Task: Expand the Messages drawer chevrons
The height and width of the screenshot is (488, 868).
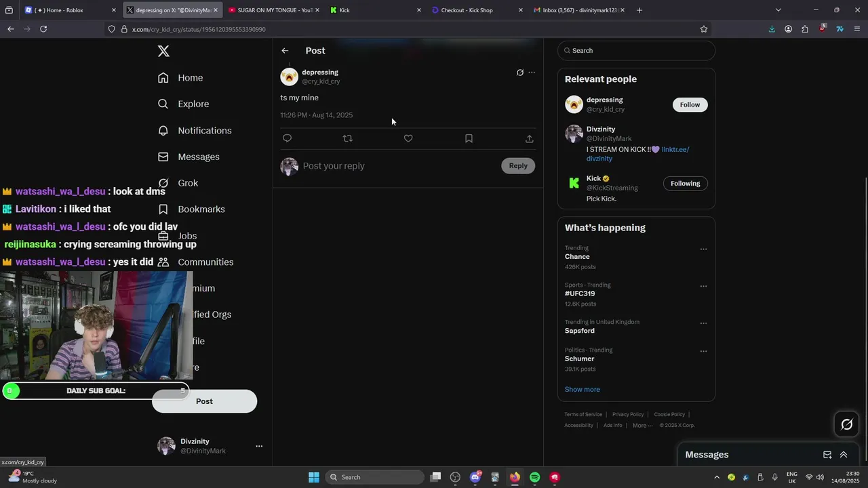Action: [844, 455]
